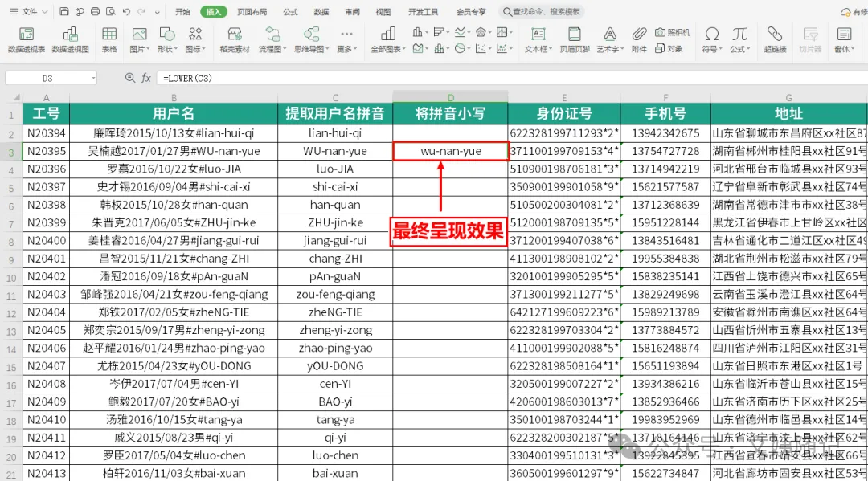868x481 pixels.
Task: Click the command search box
Action: pyautogui.click(x=542, y=11)
